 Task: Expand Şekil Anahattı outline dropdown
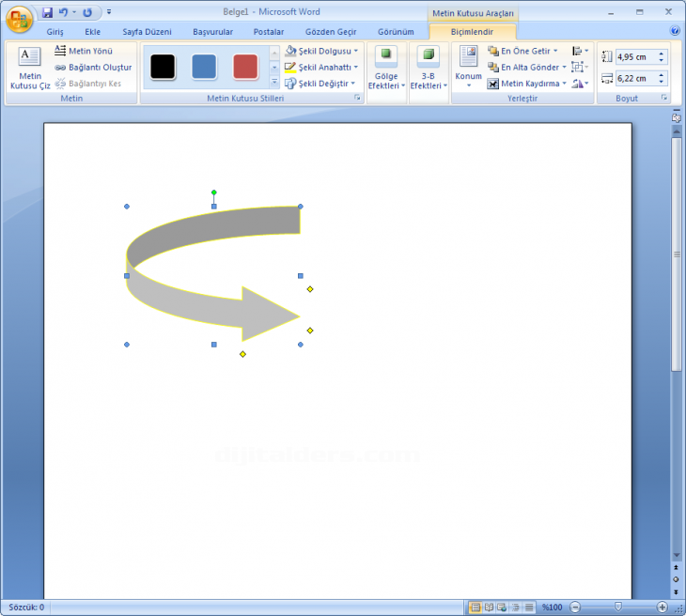click(x=356, y=67)
